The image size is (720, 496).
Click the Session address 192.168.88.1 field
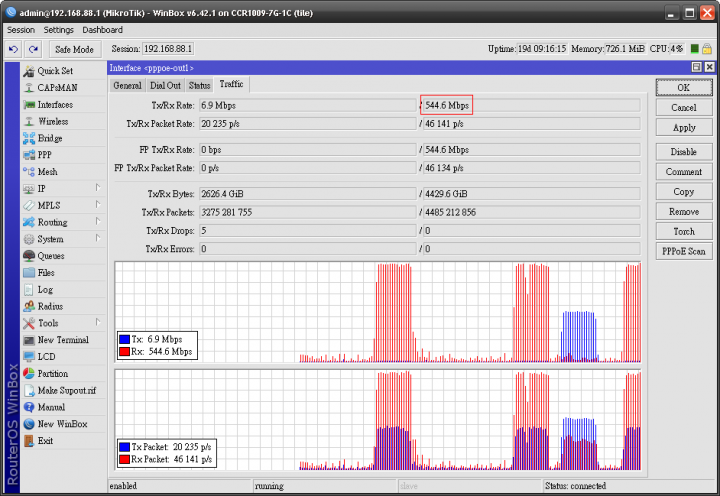point(168,49)
